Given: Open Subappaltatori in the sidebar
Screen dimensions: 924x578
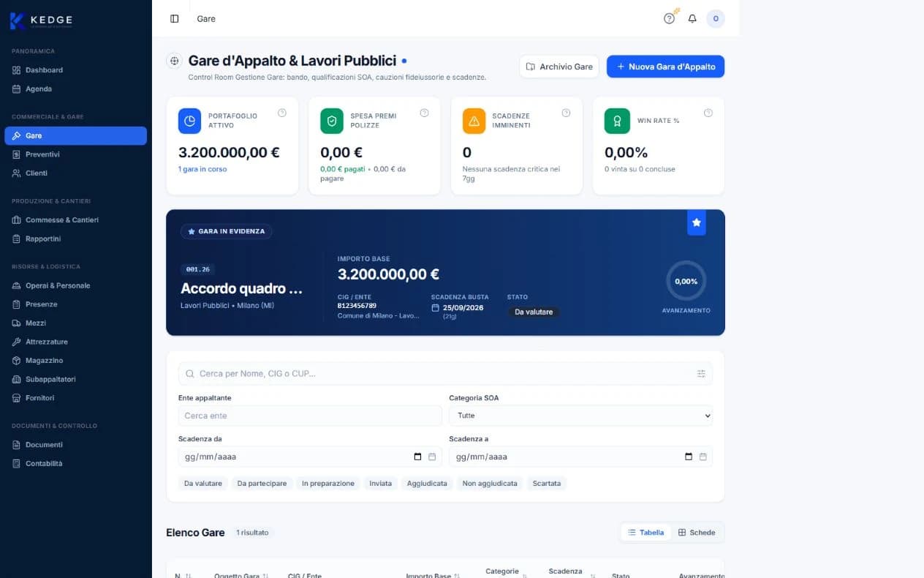Looking at the screenshot, I should [75, 379].
